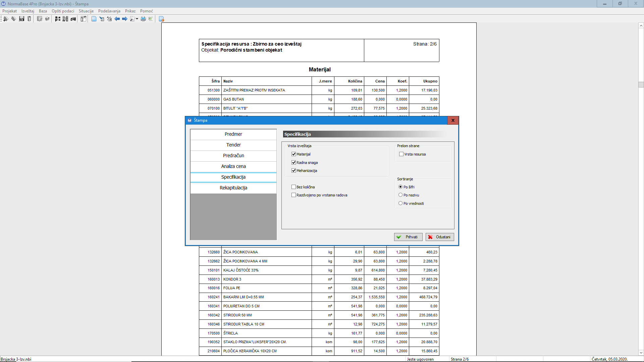644x362 pixels.
Task: Click the save (floppy disk) toolbar icon
Action: 21,19
